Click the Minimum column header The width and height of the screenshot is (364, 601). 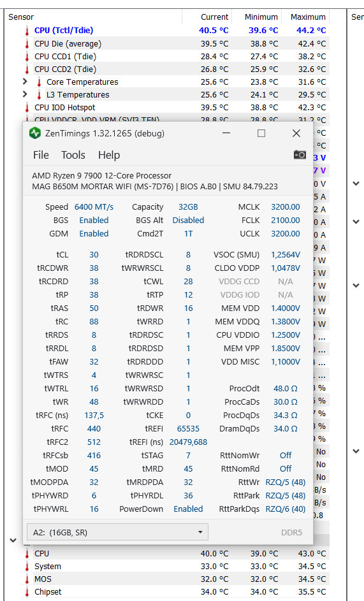256,17
